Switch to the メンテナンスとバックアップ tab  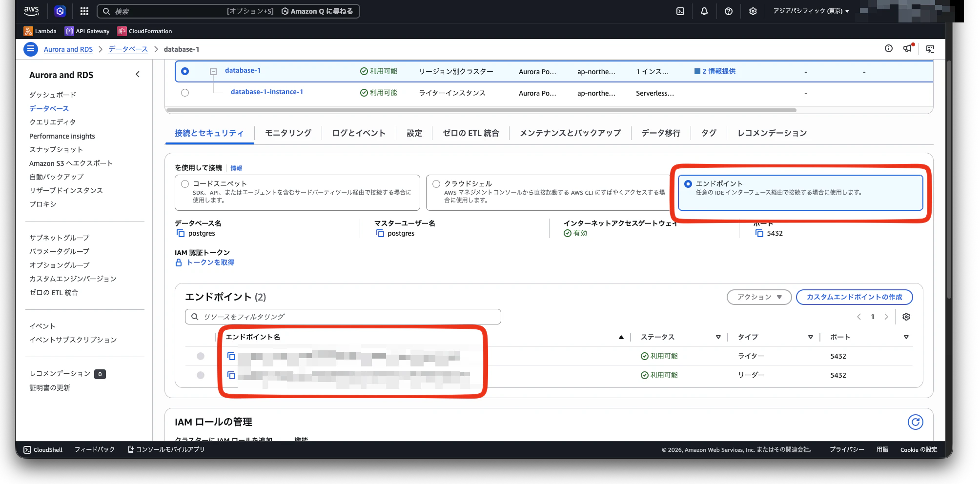coord(570,133)
